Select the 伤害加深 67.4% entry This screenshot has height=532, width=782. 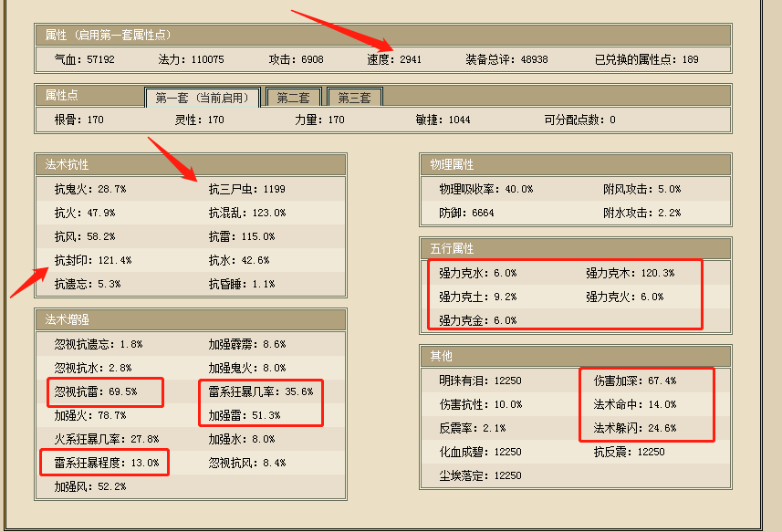tap(635, 381)
